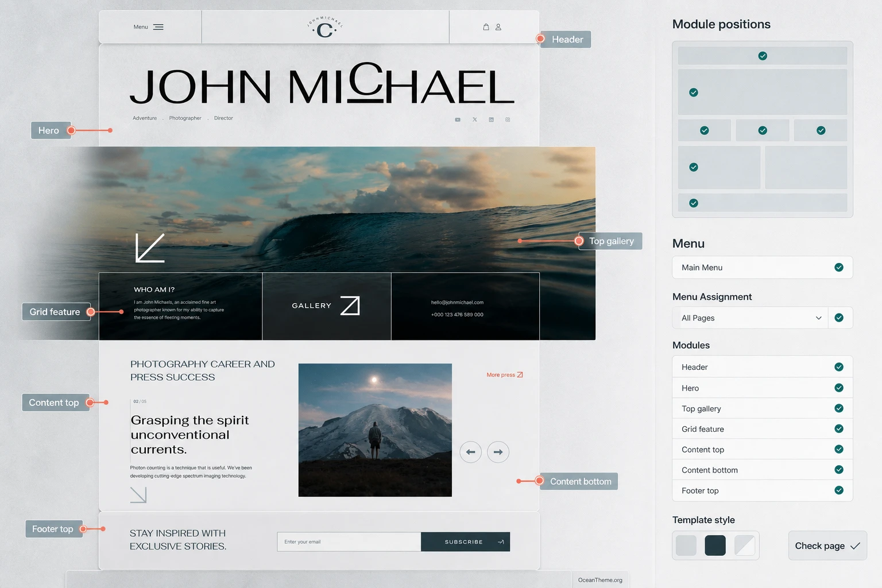Toggle the top header module position
882x588 pixels.
click(x=763, y=56)
